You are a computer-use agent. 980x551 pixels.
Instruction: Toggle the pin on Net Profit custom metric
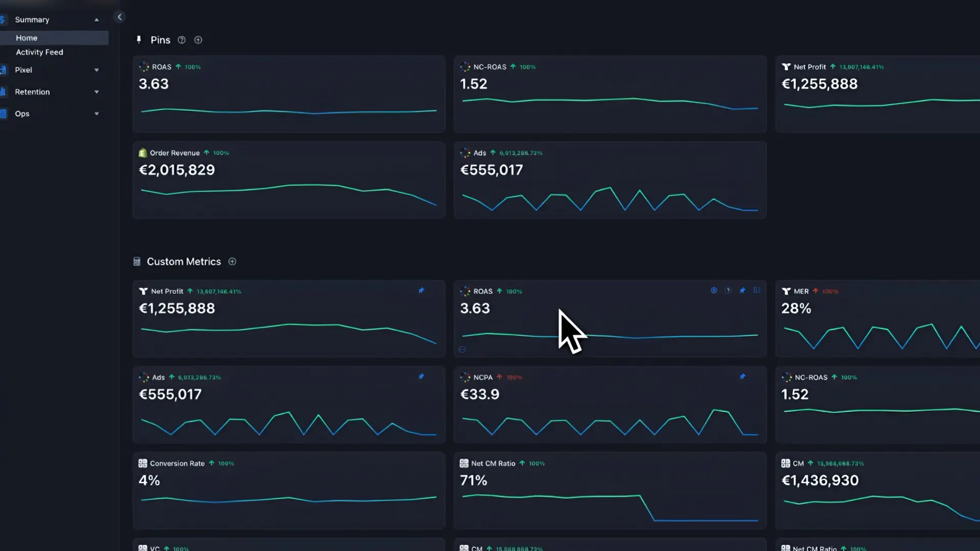pos(421,290)
